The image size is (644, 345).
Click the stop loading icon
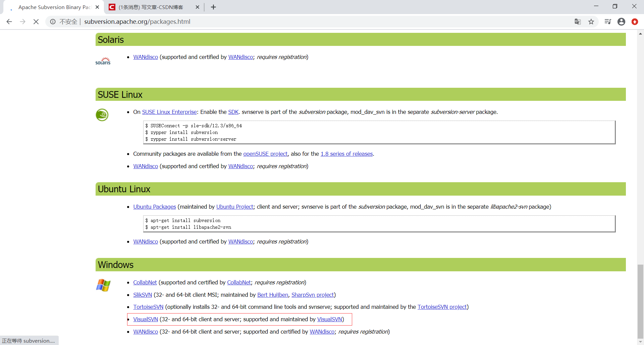coord(36,21)
